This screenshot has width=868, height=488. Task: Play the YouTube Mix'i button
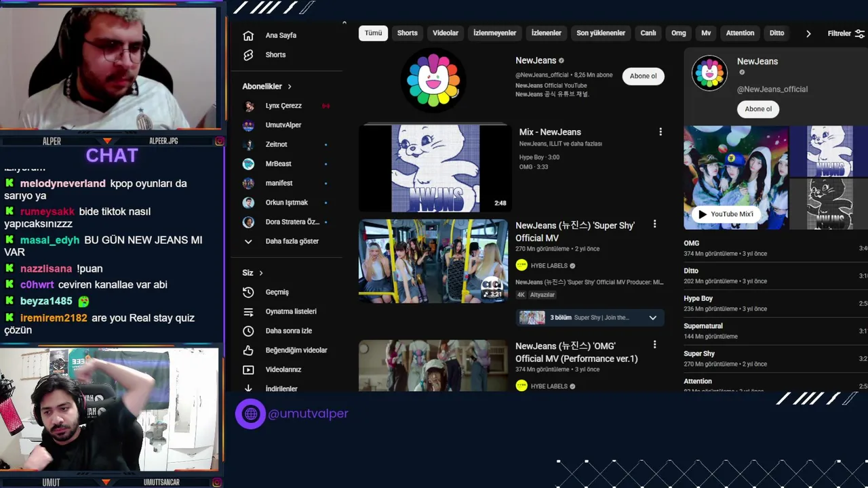(726, 214)
